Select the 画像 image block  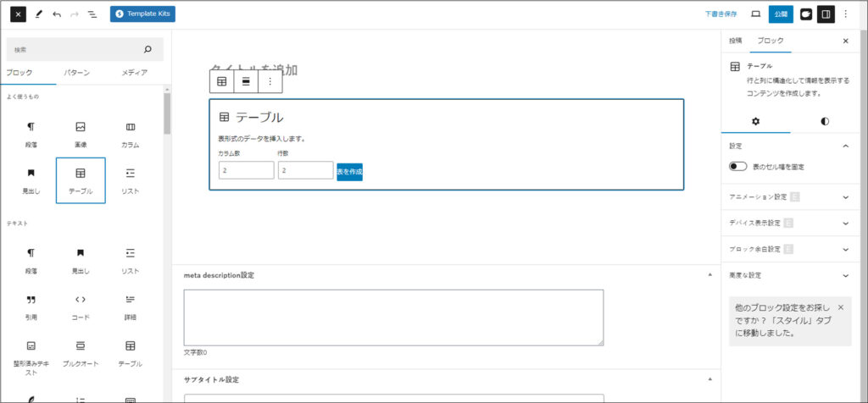click(81, 134)
